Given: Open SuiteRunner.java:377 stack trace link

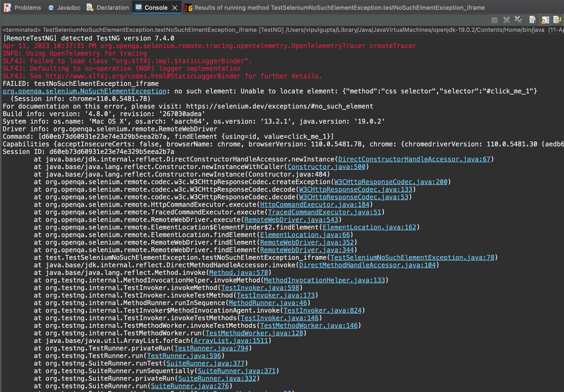Looking at the screenshot, I should click(x=205, y=363).
